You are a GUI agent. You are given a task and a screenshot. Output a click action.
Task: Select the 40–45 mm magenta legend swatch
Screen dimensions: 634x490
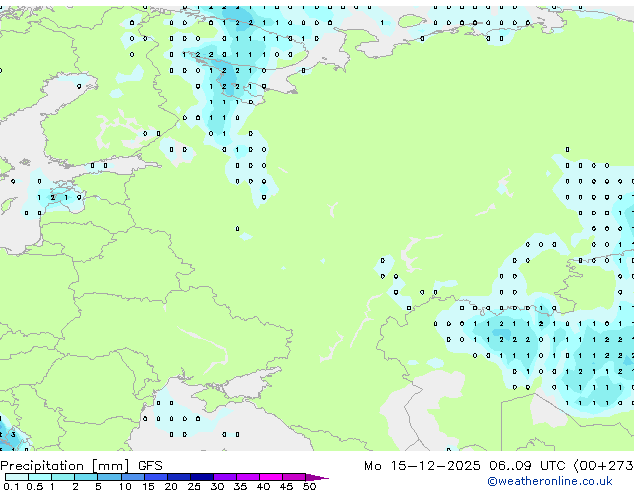[271, 477]
